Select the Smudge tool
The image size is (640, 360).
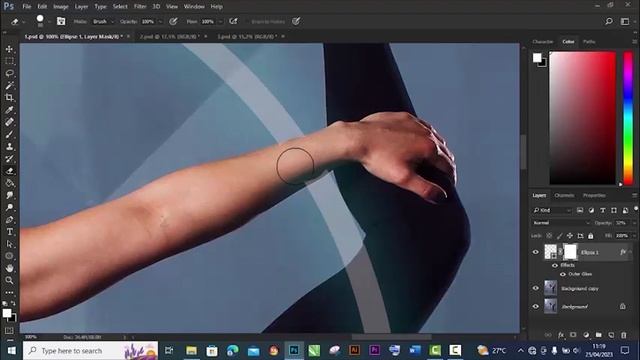coord(9,195)
